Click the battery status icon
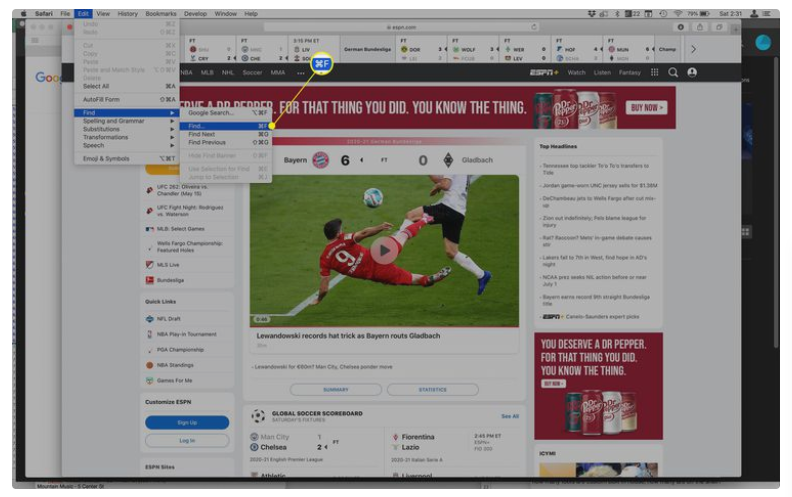This screenshot has width=792, height=497. coord(705,14)
